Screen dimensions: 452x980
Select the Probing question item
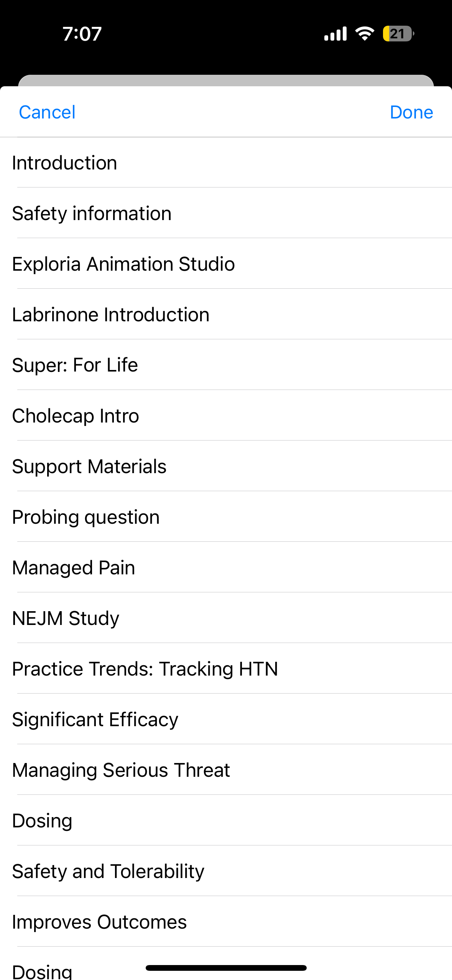85,517
